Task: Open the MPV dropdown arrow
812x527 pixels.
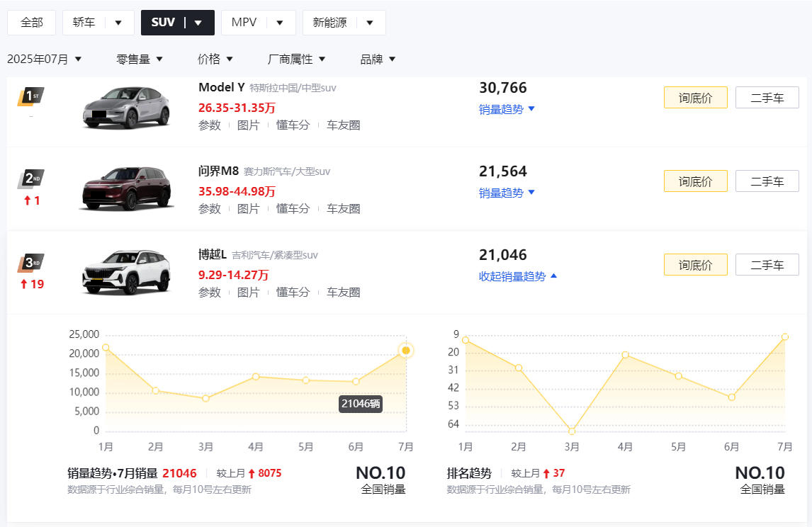Action: coord(280,23)
